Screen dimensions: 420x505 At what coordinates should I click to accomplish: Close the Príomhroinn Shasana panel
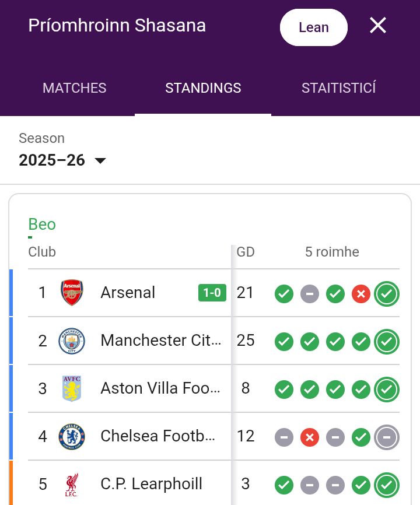378,26
